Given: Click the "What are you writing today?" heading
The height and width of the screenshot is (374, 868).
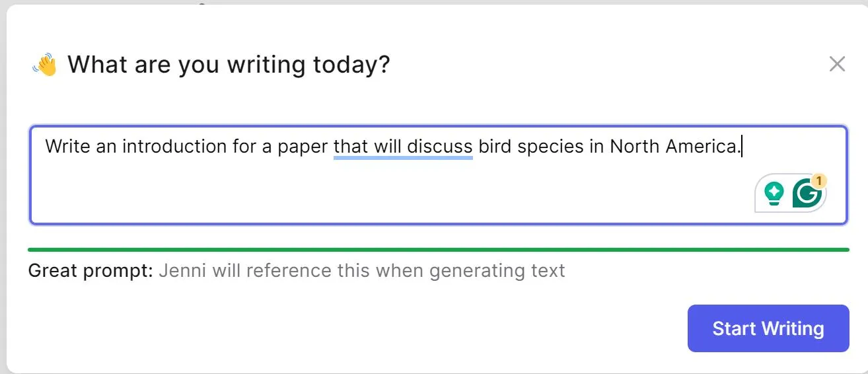Looking at the screenshot, I should coord(229,65).
